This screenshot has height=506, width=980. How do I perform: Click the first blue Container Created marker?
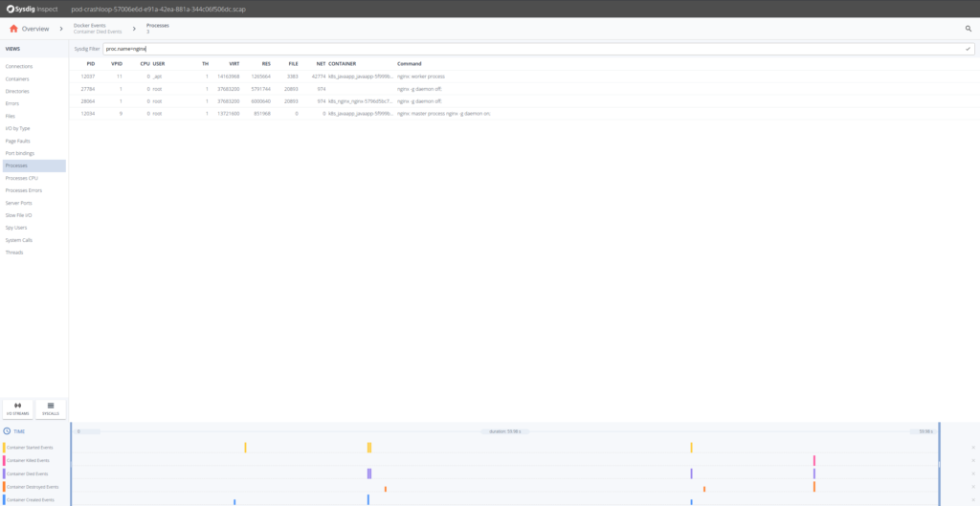(x=234, y=501)
